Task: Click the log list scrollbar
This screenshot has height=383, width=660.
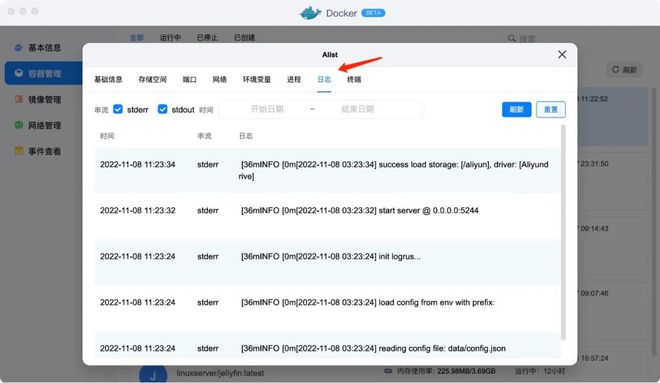Action: click(x=563, y=232)
